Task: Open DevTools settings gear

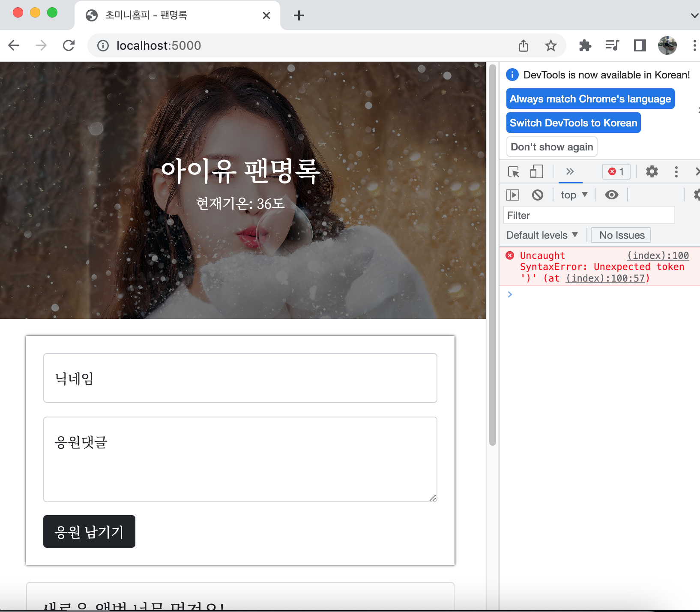Action: pyautogui.click(x=652, y=172)
